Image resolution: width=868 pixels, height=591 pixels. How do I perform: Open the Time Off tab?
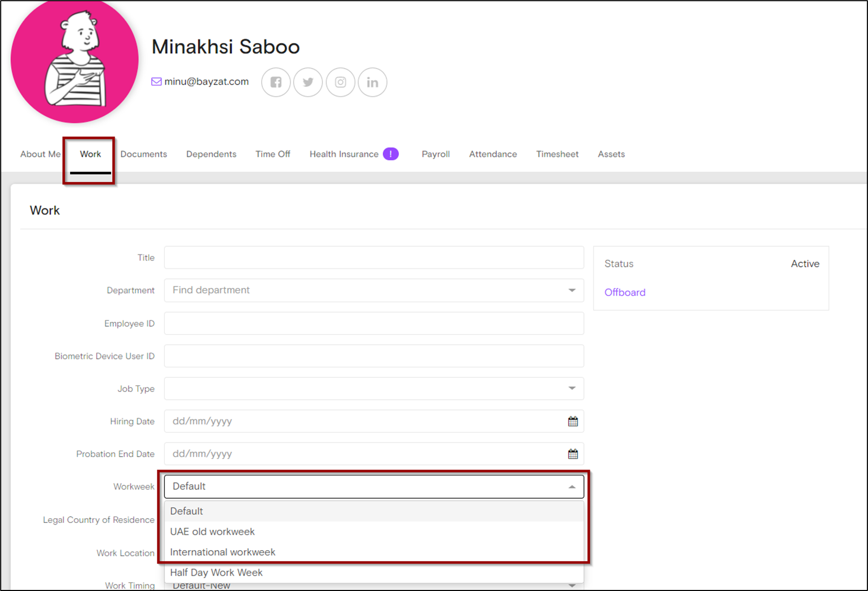pyautogui.click(x=273, y=154)
